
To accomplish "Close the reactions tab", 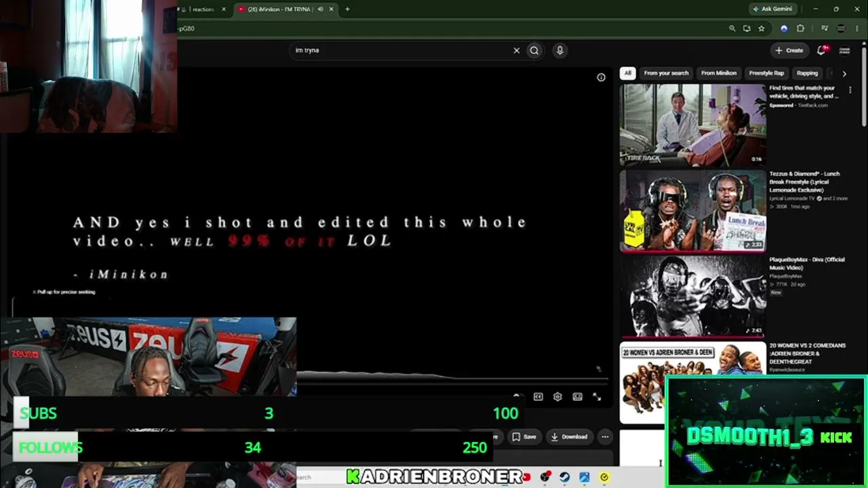I will click(x=224, y=9).
